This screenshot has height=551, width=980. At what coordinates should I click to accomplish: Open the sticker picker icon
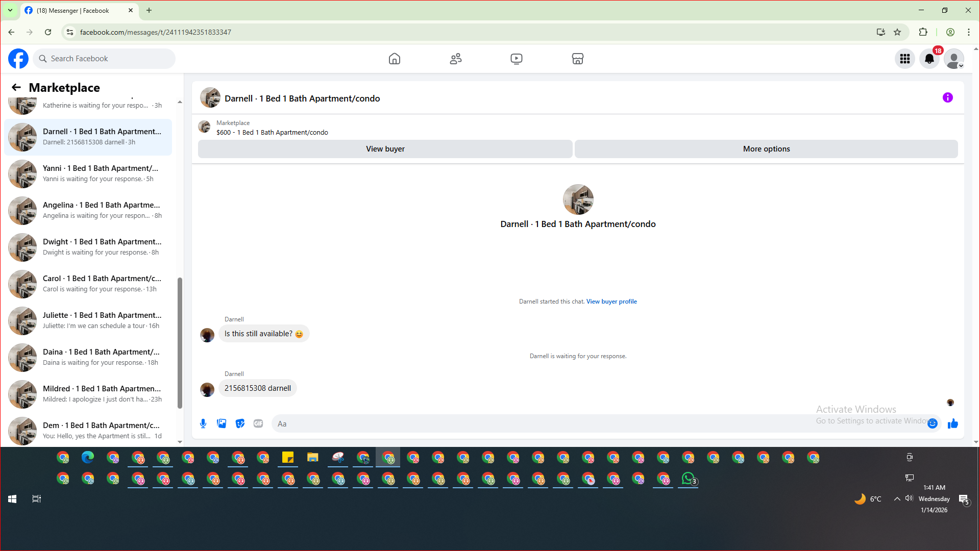tap(240, 423)
